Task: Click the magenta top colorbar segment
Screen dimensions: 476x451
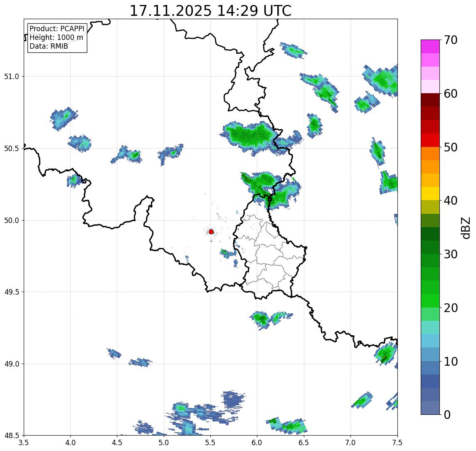Action: [x=430, y=47]
